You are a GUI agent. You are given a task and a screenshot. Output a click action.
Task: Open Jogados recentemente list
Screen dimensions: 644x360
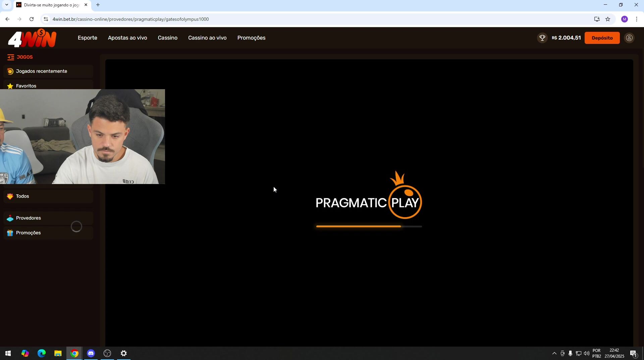coord(48,71)
